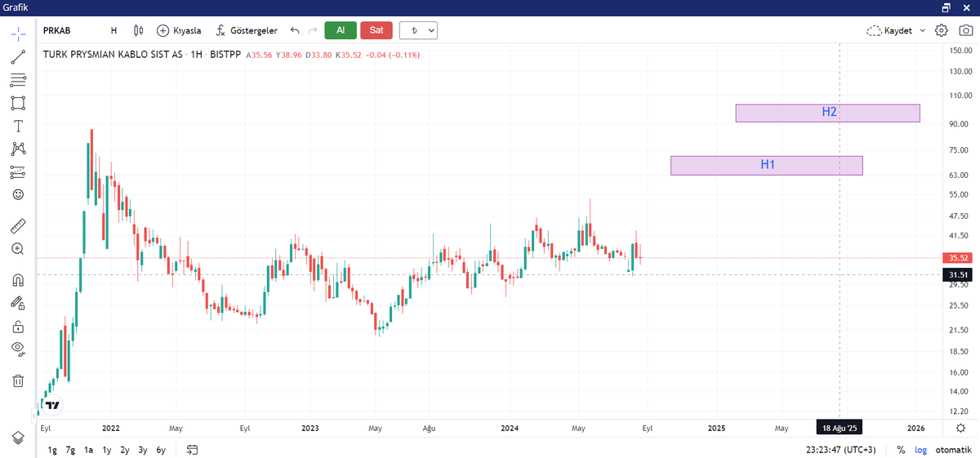This screenshot has width=980, height=458.
Task: Open the PRKAB symbol search
Action: [x=56, y=30]
